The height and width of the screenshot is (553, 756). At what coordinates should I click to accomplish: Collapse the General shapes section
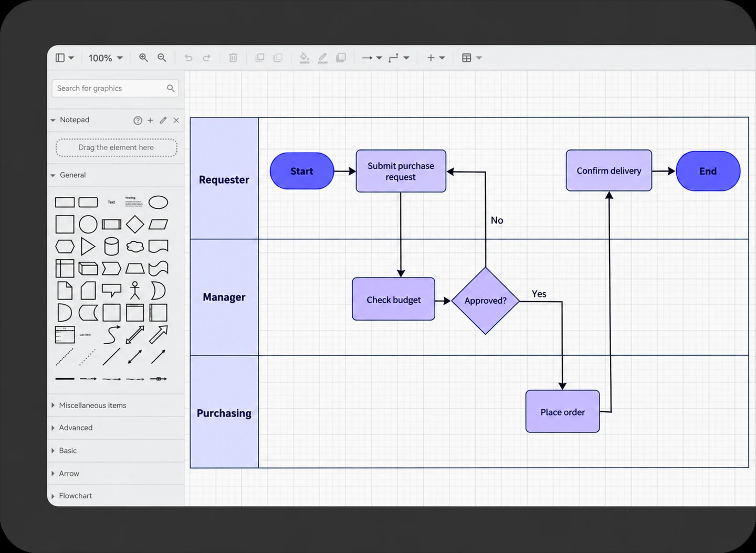tap(52, 175)
